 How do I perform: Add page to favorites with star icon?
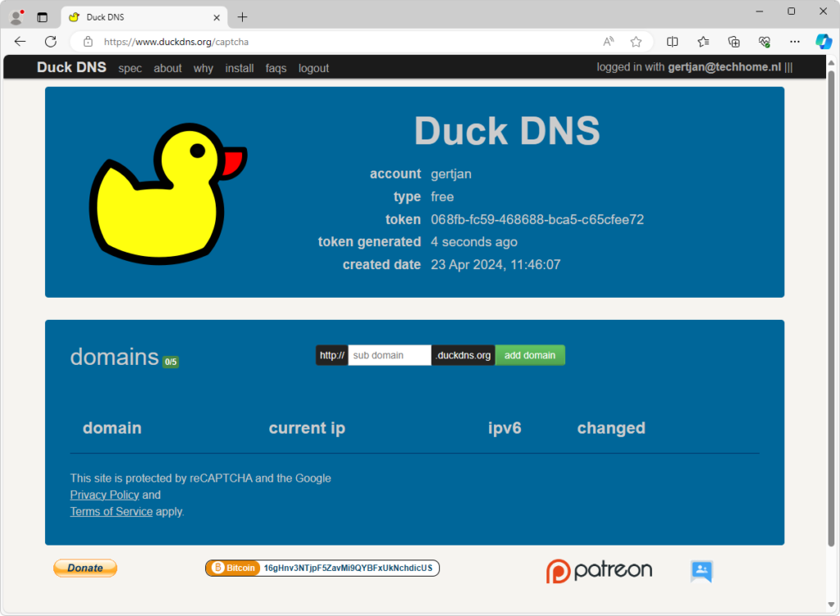[x=636, y=42]
